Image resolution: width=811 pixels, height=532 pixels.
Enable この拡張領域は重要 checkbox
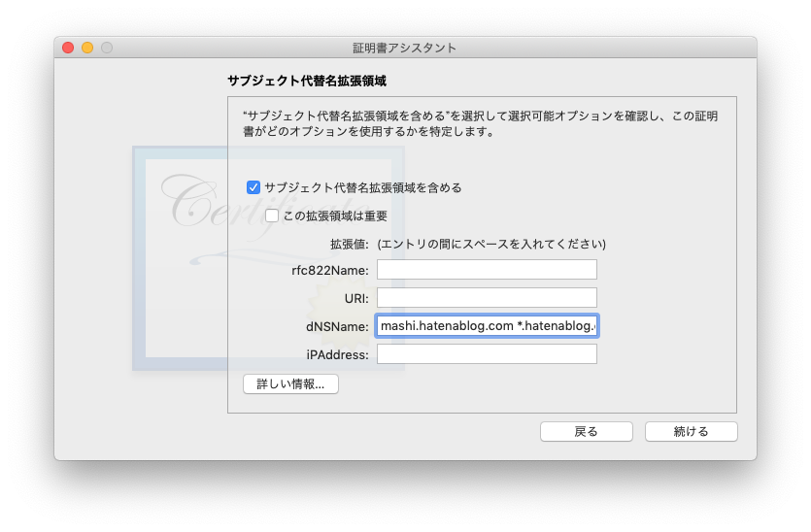click(272, 216)
